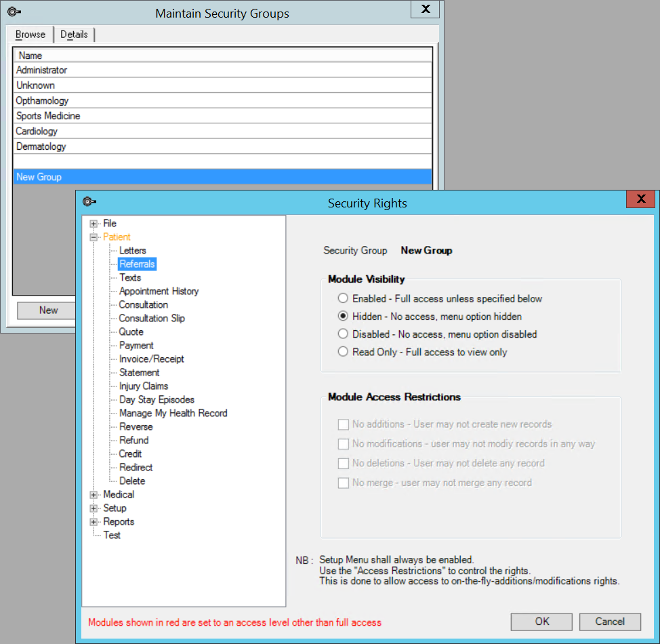The width and height of the screenshot is (660, 644).
Task: Expand the File tree node
Action: click(94, 224)
